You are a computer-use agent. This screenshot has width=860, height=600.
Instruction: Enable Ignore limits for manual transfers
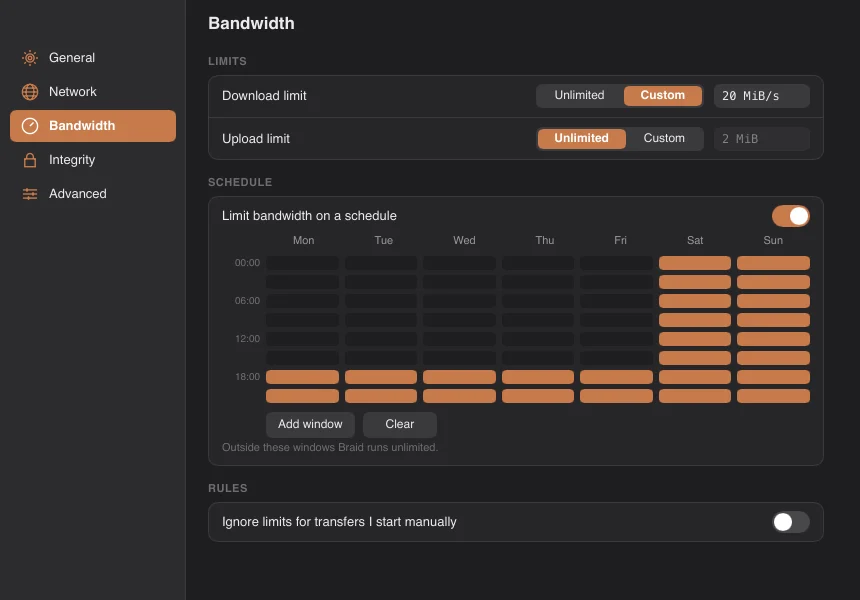point(790,522)
